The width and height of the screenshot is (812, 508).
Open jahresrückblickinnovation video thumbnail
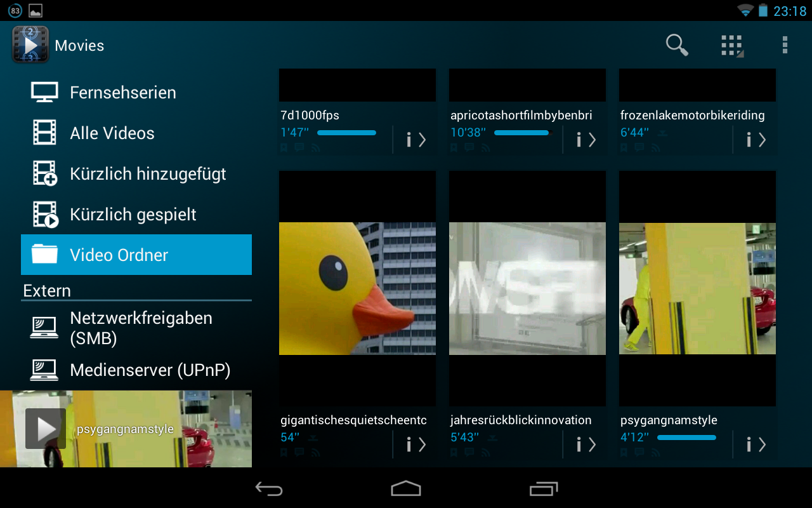coord(527,288)
